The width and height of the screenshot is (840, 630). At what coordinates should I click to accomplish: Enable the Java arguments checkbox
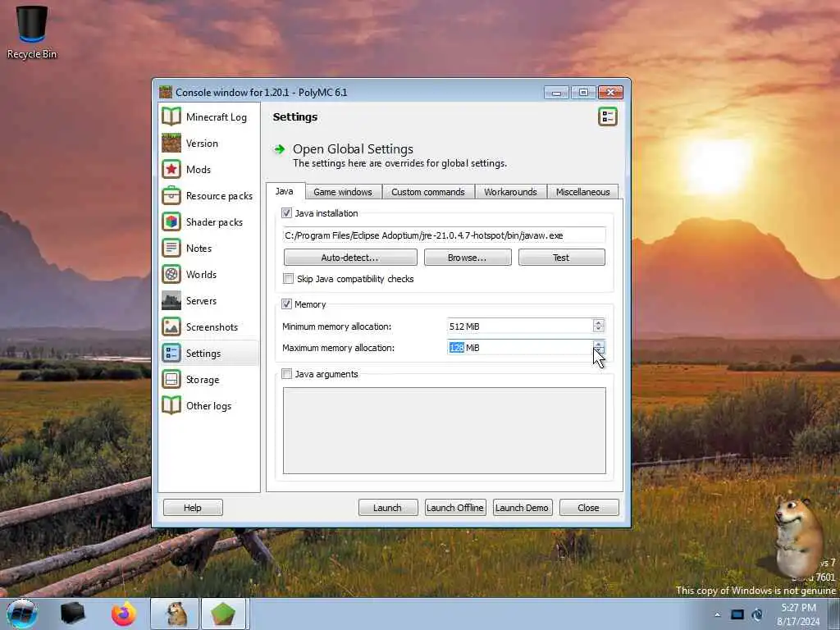click(287, 374)
